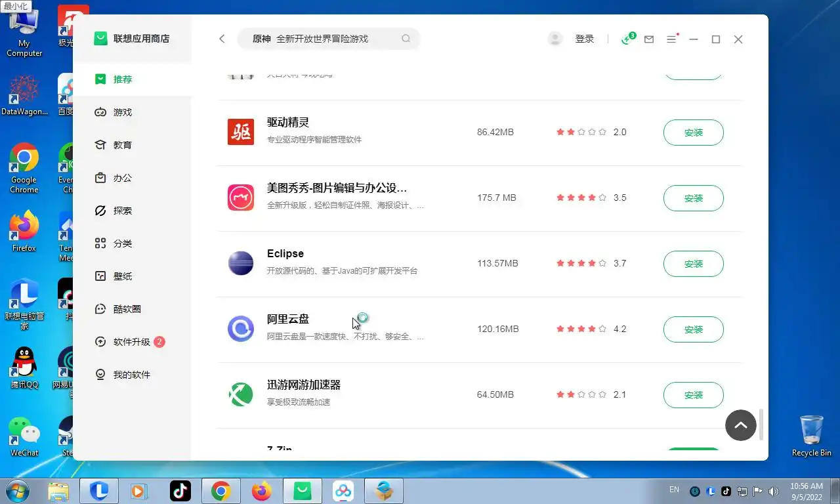Click the 驱动精灵 app icon
Viewport: 840px width, 504px height.
(241, 132)
